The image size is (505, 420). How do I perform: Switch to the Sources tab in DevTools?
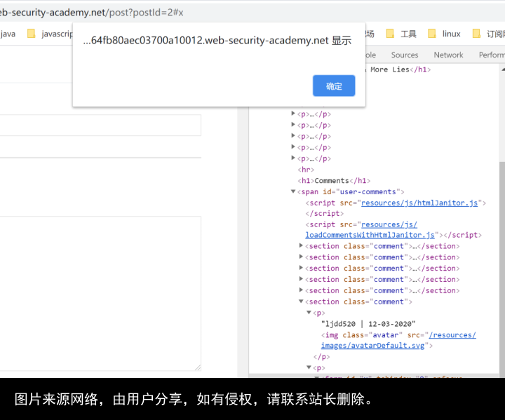(405, 55)
